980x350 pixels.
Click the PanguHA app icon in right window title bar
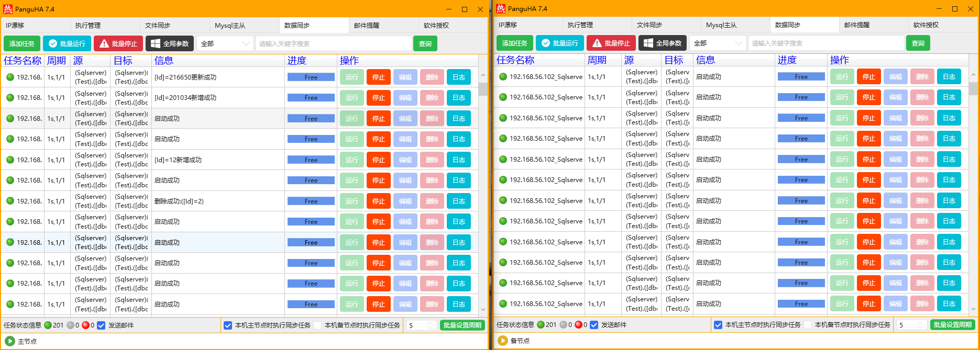point(501,8)
